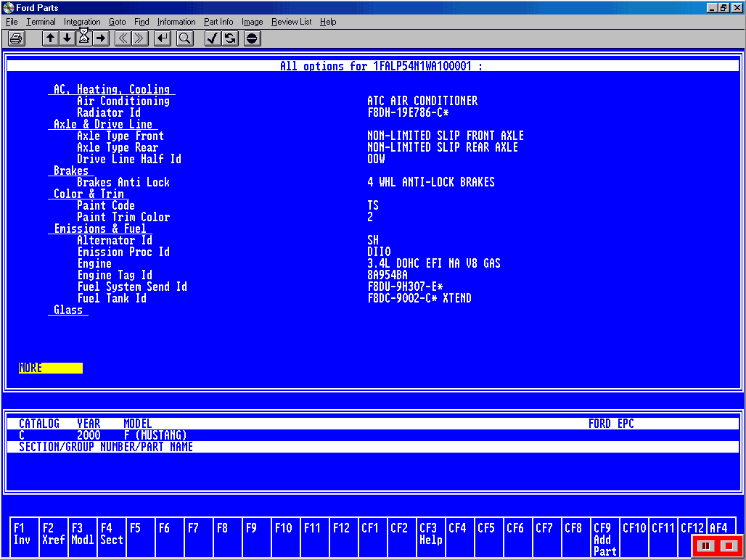Click the F4 Sect function key
The width and height of the screenshot is (746, 560).
(x=111, y=537)
